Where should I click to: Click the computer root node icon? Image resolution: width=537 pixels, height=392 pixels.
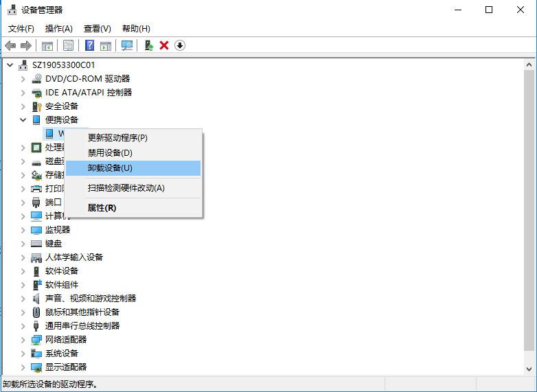(x=23, y=65)
